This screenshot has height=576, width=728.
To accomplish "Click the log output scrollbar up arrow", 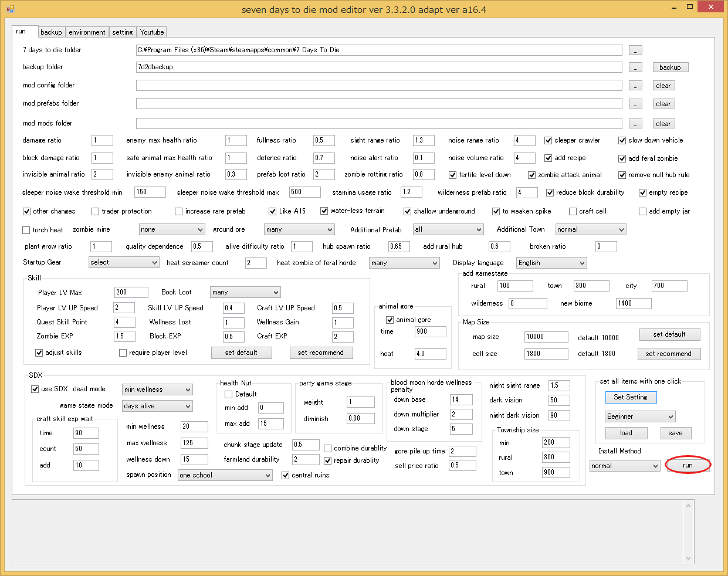I will 689,504.
